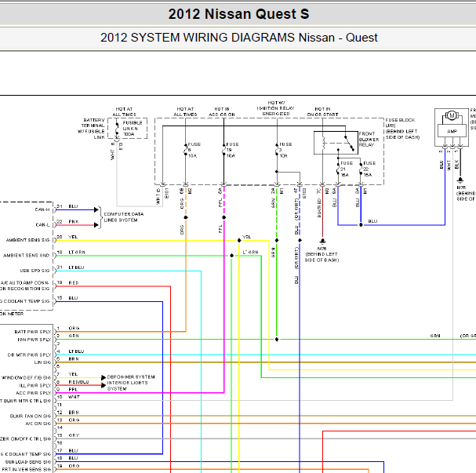Click the "LT GRN" label at pin 18
476x473 pixels.
point(77,253)
